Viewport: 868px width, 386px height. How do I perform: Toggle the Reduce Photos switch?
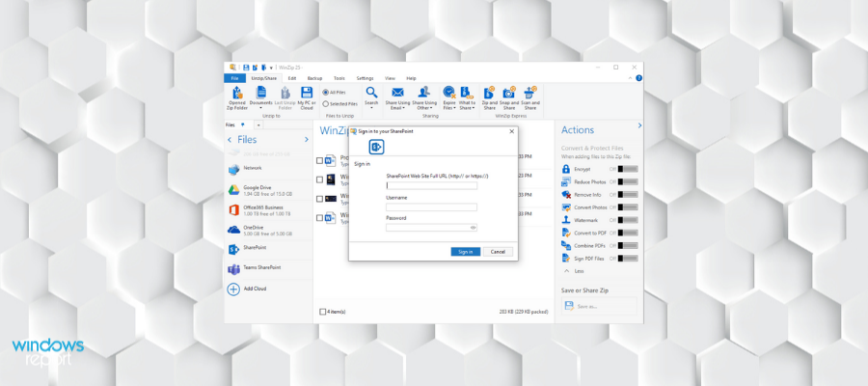coord(628,181)
